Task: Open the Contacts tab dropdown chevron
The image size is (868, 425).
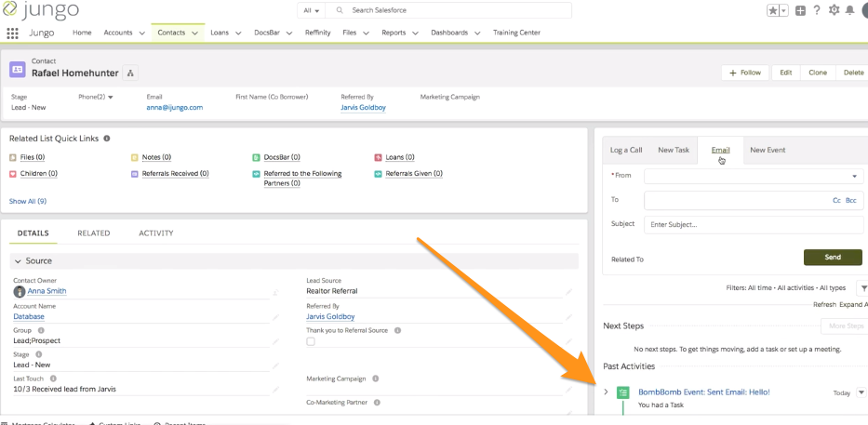Action: click(194, 33)
